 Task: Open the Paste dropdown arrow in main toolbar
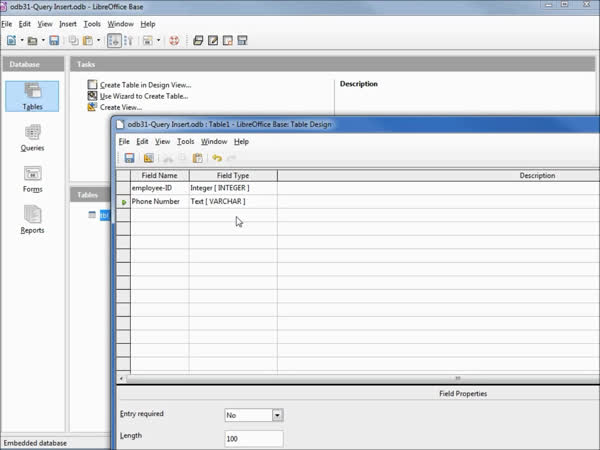pos(98,40)
